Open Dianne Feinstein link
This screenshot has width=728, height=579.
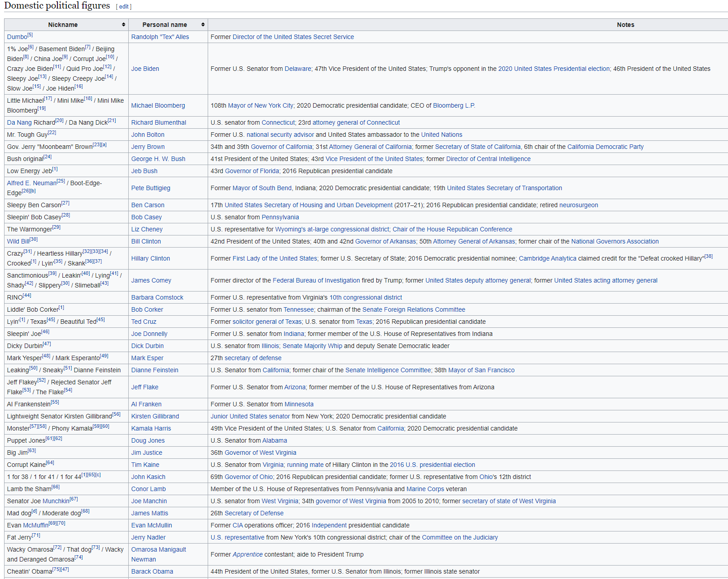[155, 370]
